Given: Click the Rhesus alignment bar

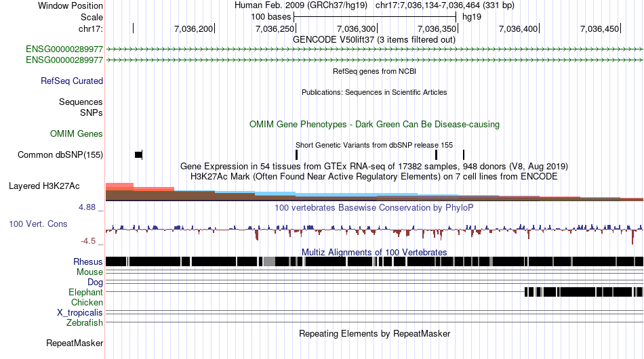Looking at the screenshot, I should click(x=374, y=261).
